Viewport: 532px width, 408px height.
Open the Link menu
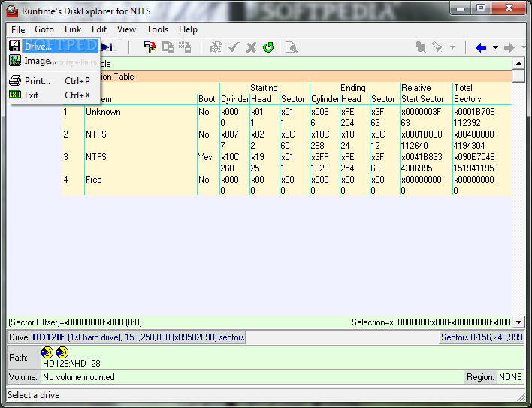click(73, 29)
